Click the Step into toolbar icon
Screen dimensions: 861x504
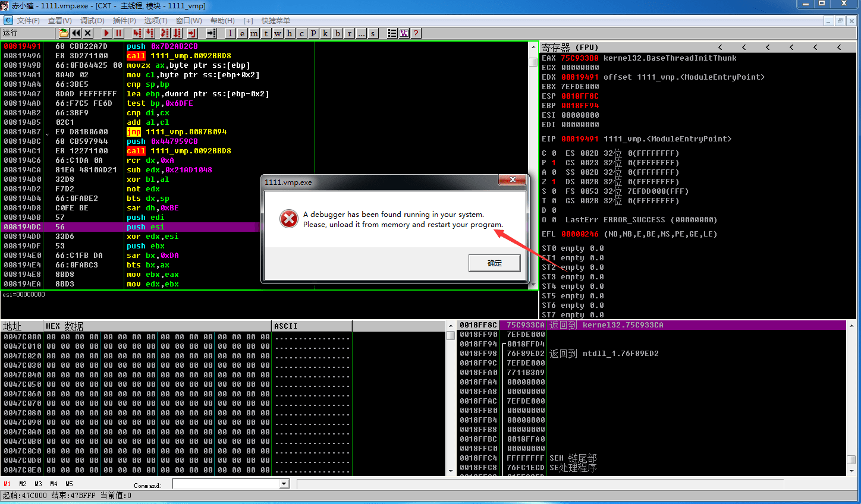pos(138,33)
